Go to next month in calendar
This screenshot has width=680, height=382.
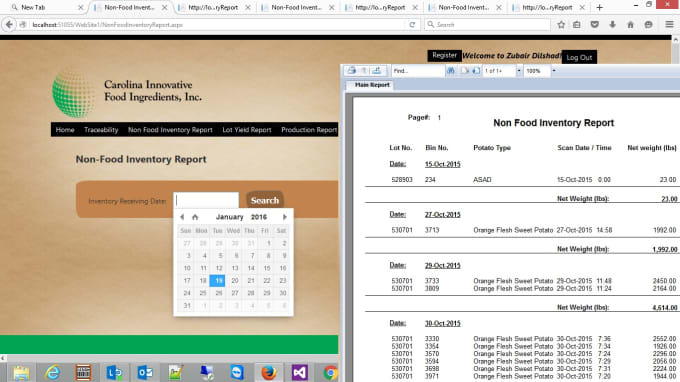284,217
